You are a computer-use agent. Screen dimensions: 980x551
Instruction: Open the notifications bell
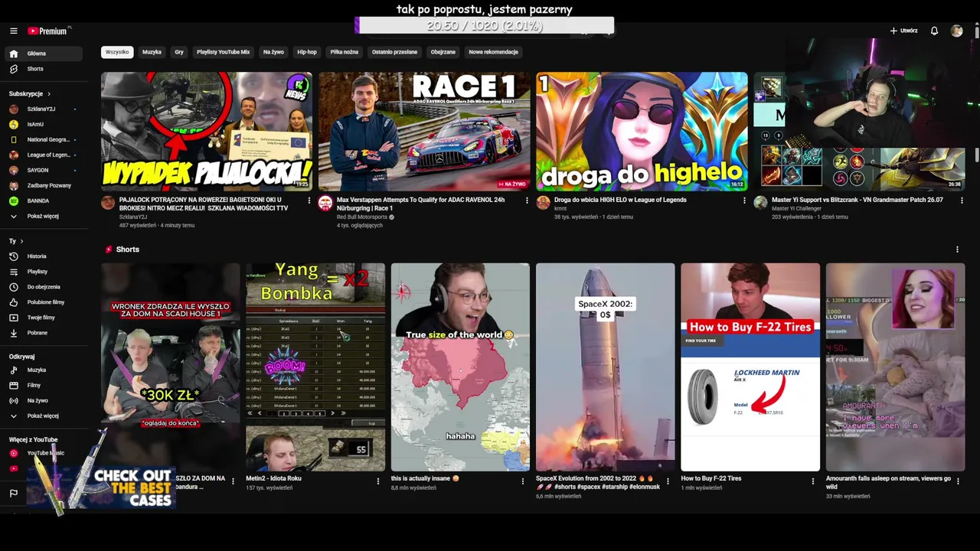[934, 31]
